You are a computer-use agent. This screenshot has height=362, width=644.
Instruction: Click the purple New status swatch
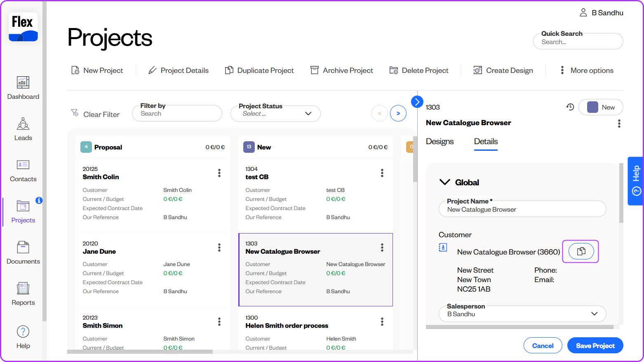click(592, 107)
